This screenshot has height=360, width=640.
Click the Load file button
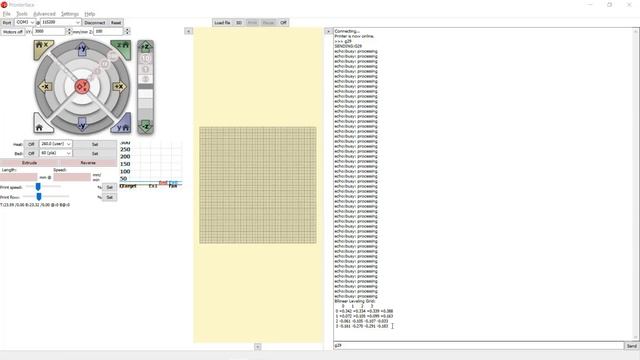pos(222,22)
